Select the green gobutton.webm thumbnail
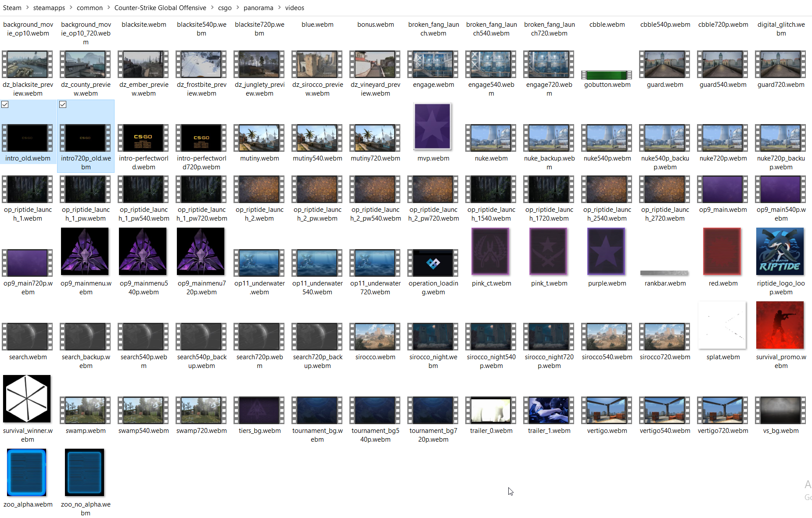This screenshot has width=812, height=518. click(607, 75)
